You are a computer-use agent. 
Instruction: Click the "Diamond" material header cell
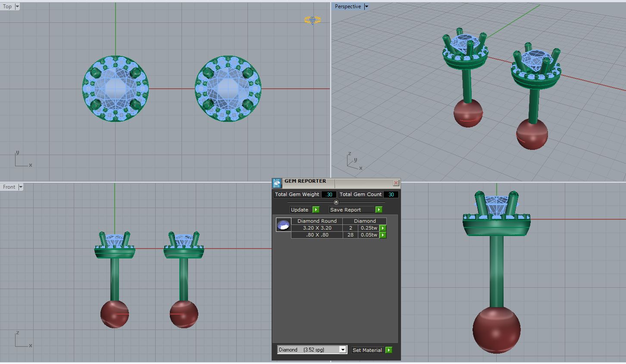pos(365,221)
